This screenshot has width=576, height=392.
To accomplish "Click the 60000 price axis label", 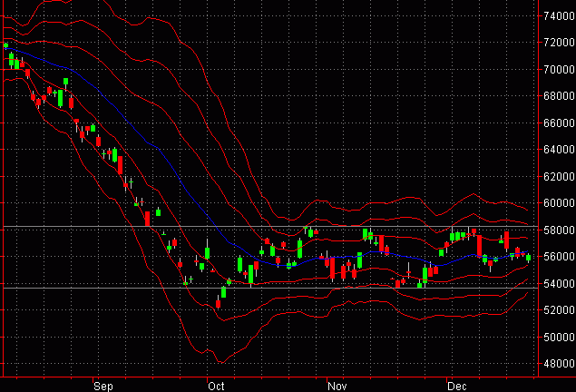I will (559, 202).
